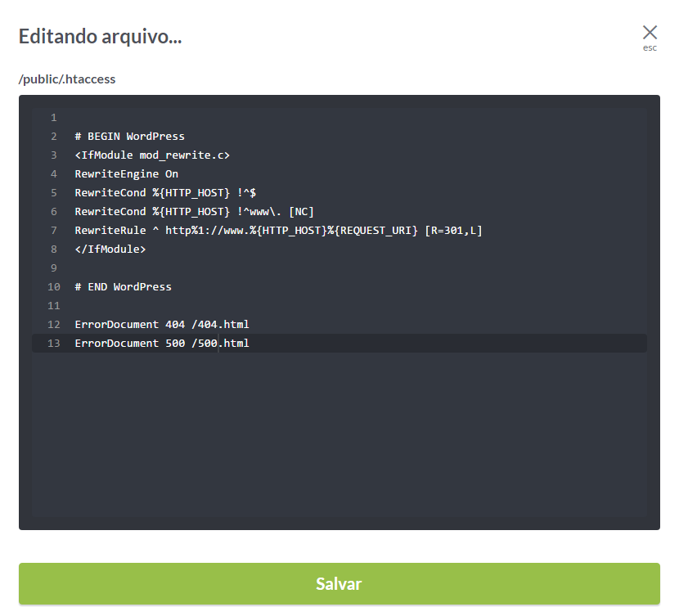Viewport: 679px width, 616px height.
Task: Click the '# END WordPress' comment line
Action: 123,287
